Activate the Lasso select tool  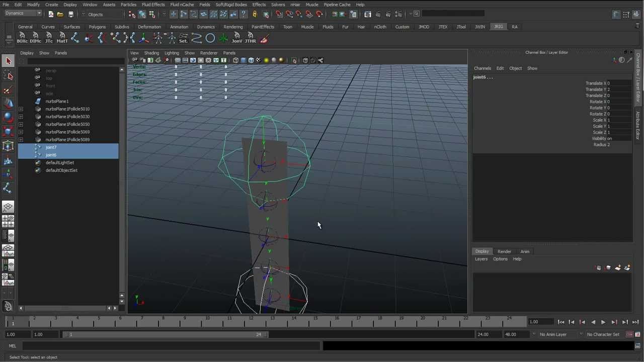pos(8,75)
